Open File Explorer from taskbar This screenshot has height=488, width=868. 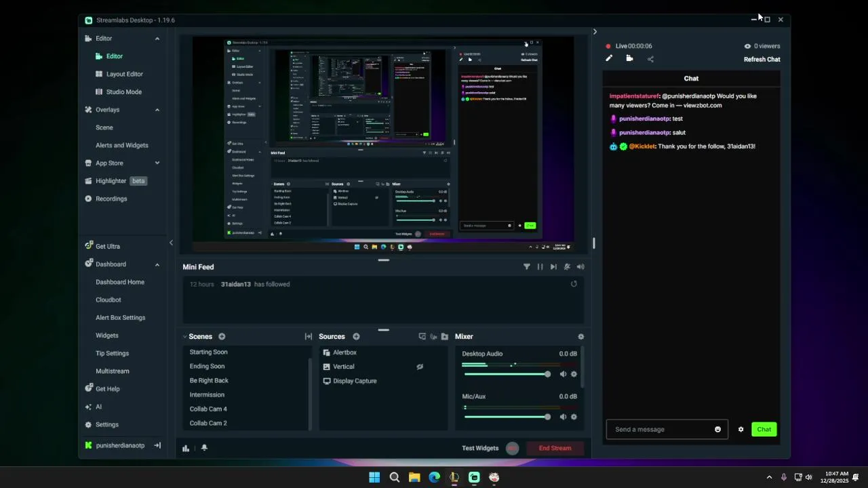[414, 477]
